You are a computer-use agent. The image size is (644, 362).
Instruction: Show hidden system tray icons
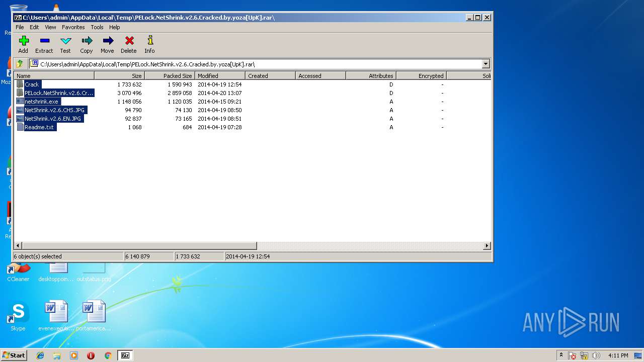point(561,355)
